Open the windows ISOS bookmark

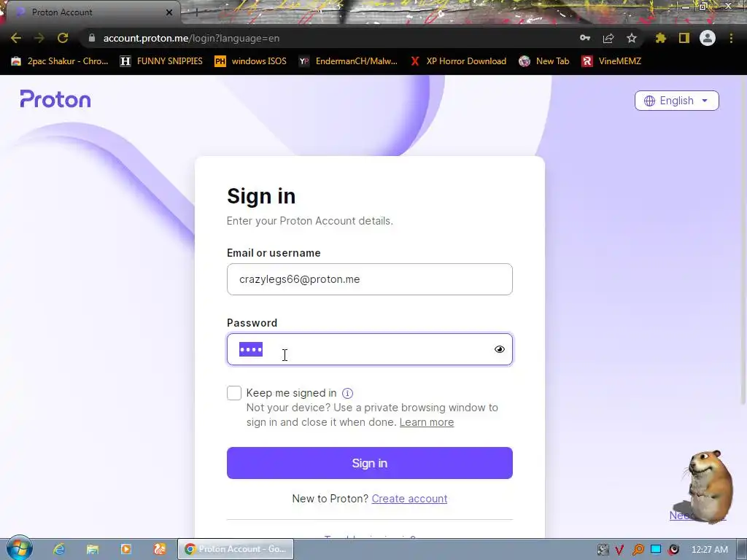[251, 61]
